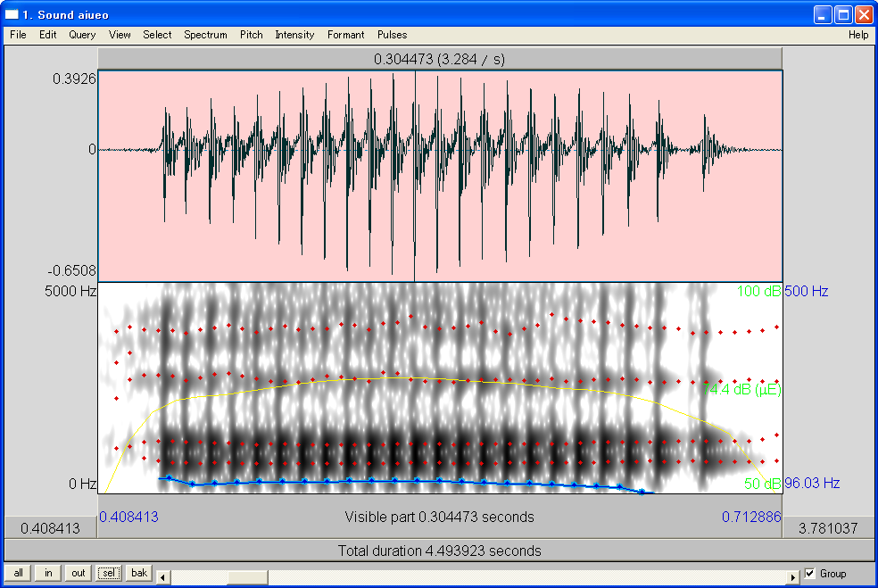The width and height of the screenshot is (878, 588).
Task: Click the 'all' zoom button
Action: click(x=19, y=573)
